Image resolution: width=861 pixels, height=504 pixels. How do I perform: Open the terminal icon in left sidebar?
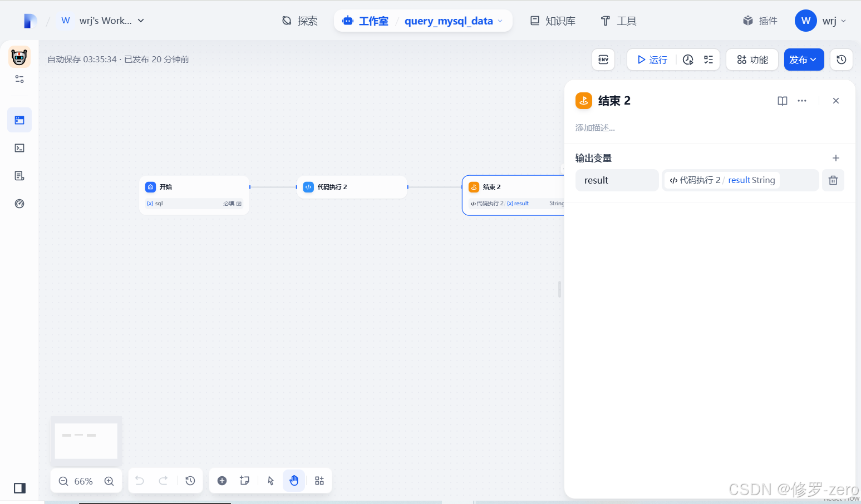point(19,147)
